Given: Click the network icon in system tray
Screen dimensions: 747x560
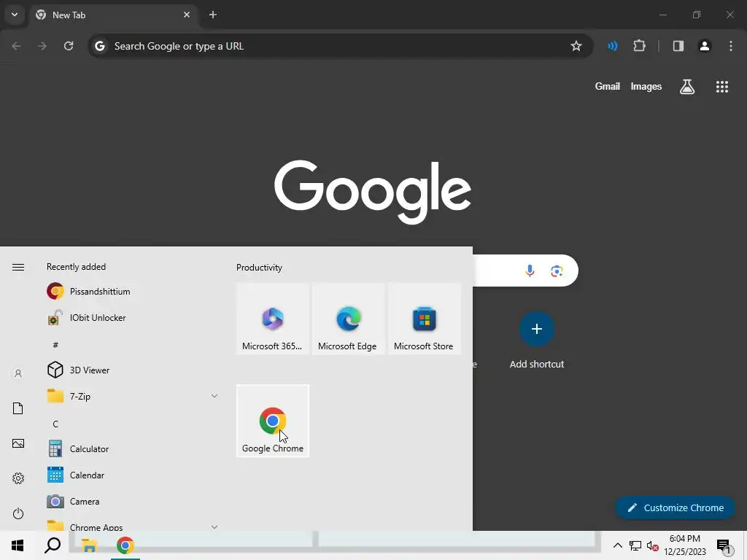Looking at the screenshot, I should 635,545.
